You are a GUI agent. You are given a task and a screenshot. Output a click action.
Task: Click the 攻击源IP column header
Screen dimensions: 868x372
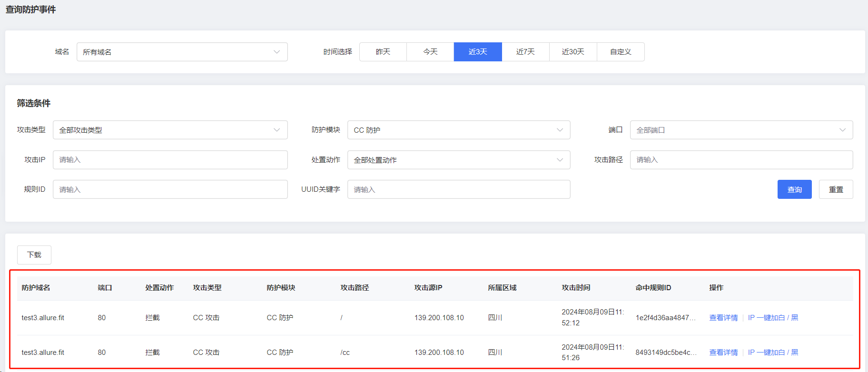click(428, 288)
